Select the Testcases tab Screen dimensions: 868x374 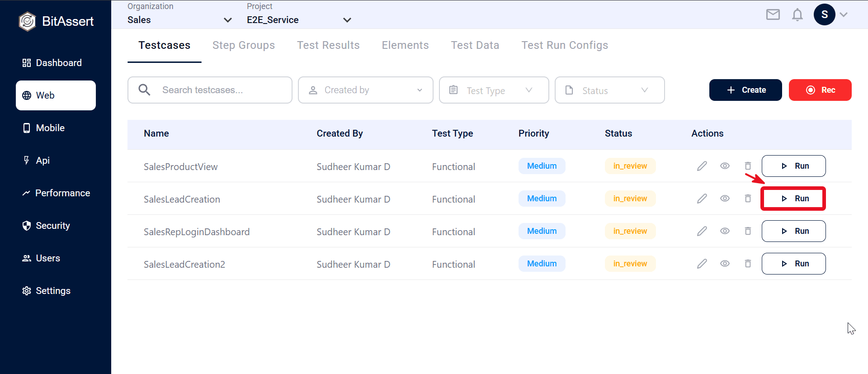click(165, 45)
